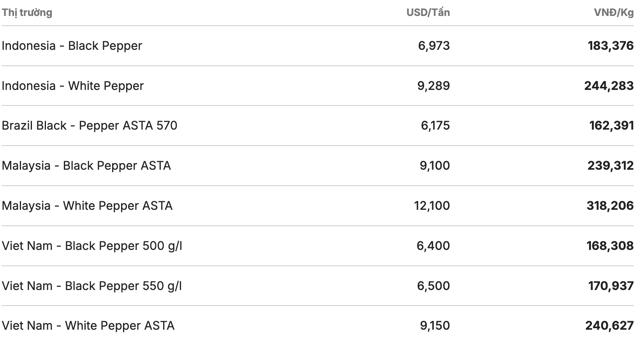This screenshot has width=644, height=341.
Task: Click the Thị trường column header
Action: [27, 12]
